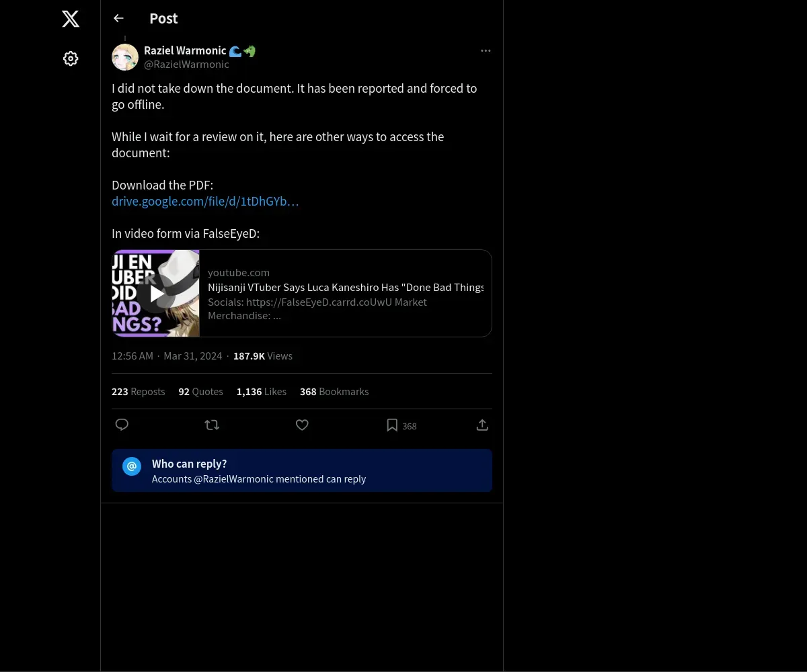This screenshot has height=672, width=807.
Task: Click the Post header title
Action: pyautogui.click(x=163, y=18)
